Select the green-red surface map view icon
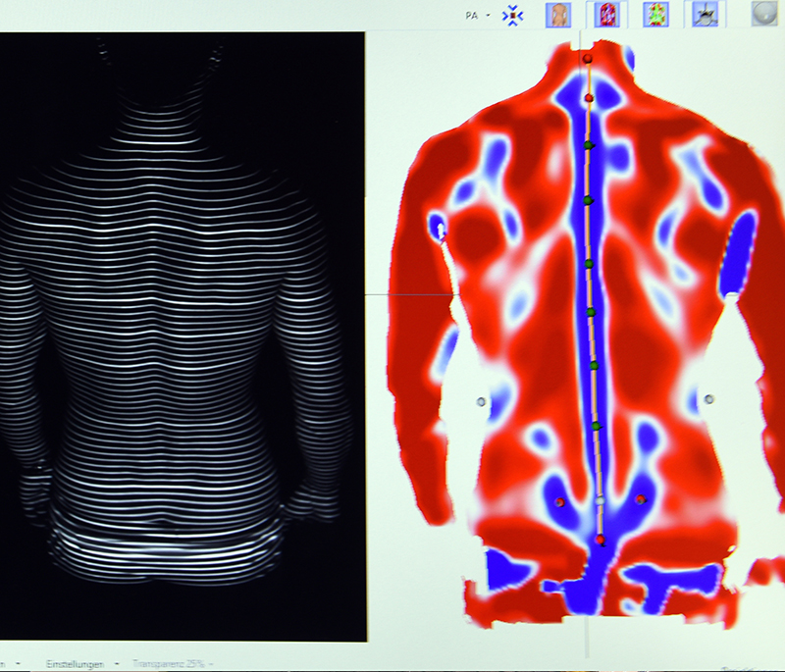 655,15
